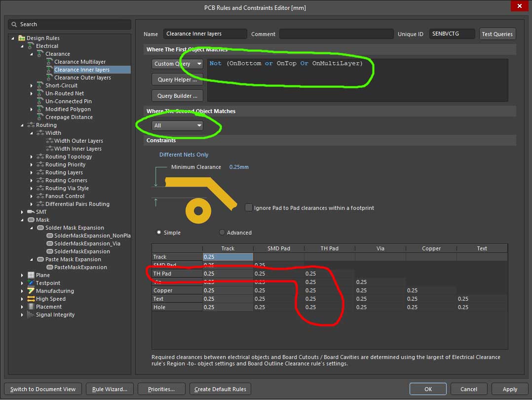The image size is (532, 400).
Task: Select Width Inner Layers rule
Action: click(x=78, y=149)
